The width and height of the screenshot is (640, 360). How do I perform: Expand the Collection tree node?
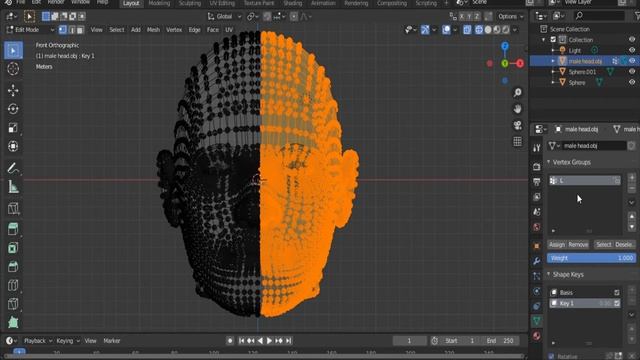coord(544,40)
